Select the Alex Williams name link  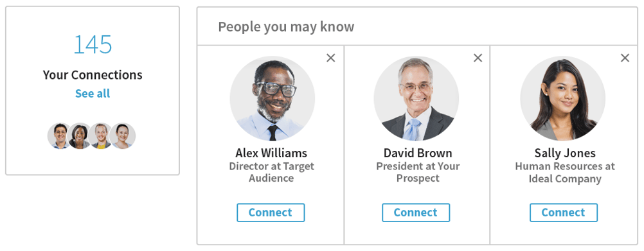(x=271, y=153)
